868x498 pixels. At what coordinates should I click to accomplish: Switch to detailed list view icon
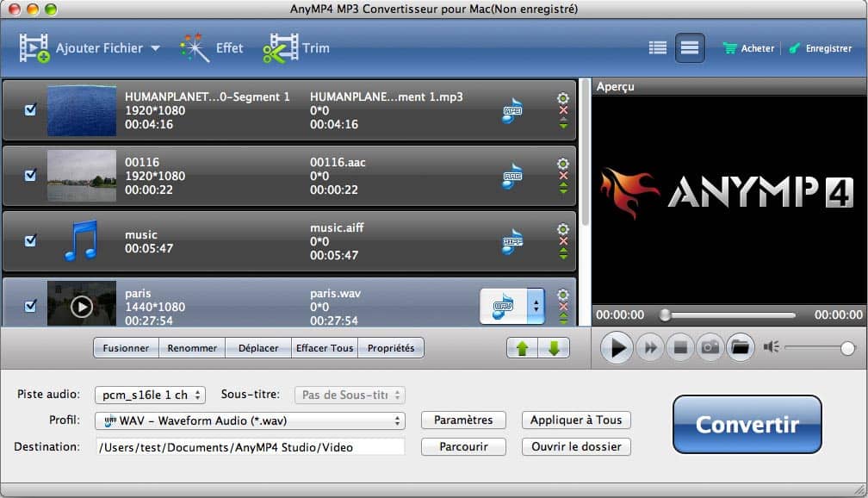[658, 48]
